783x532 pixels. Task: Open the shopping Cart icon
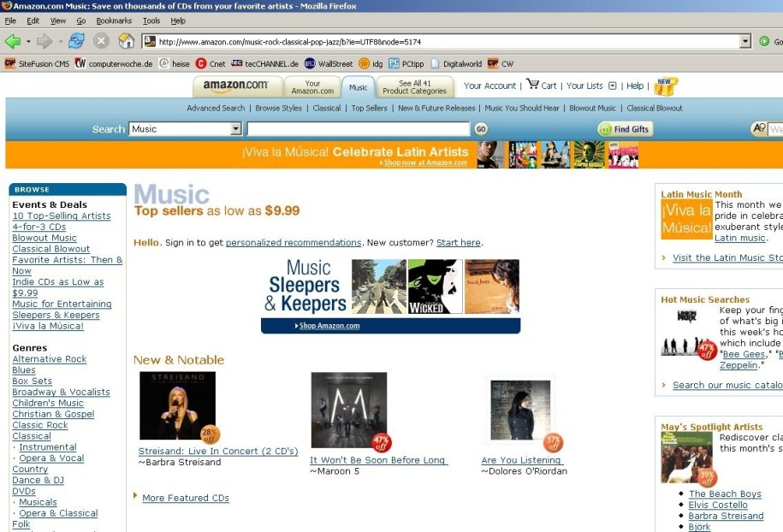coord(532,85)
